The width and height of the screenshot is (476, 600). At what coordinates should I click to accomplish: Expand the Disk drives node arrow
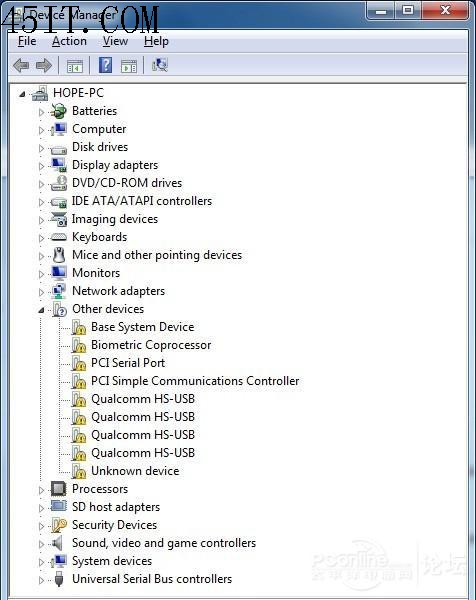coord(41,148)
